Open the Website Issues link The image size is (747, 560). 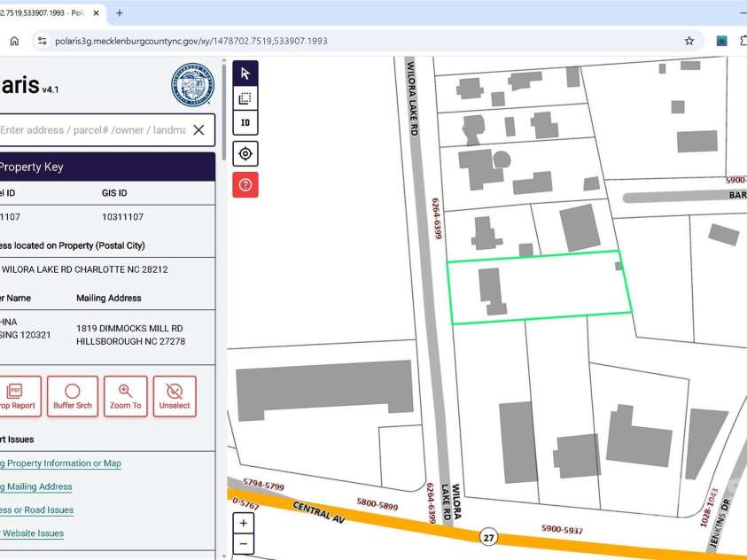[x=33, y=533]
